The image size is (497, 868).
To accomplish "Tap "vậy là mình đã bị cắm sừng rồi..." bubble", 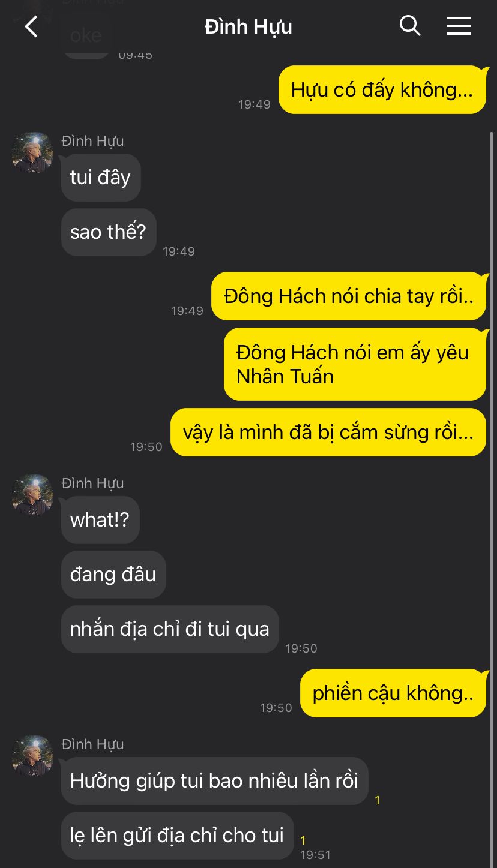I will (x=328, y=433).
